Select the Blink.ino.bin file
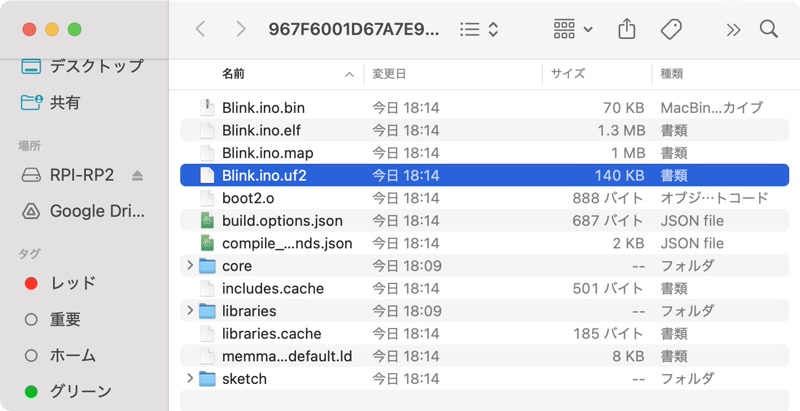This screenshot has width=800, height=411. pos(263,108)
